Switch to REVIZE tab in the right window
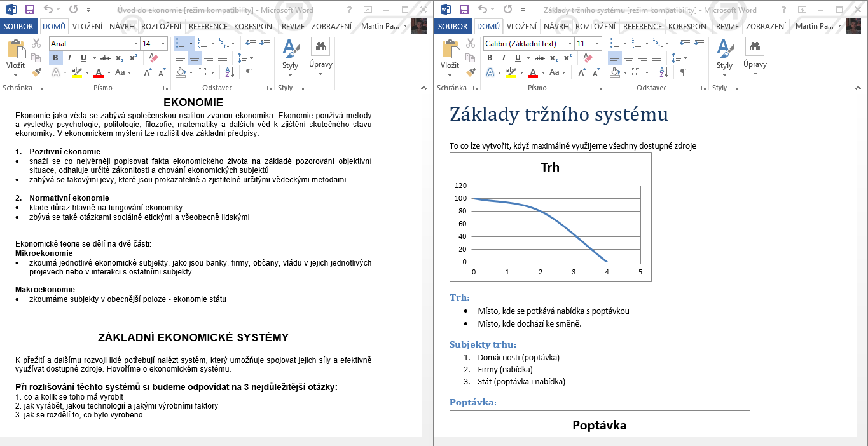Viewport: 868px width, 446px height. point(727,26)
